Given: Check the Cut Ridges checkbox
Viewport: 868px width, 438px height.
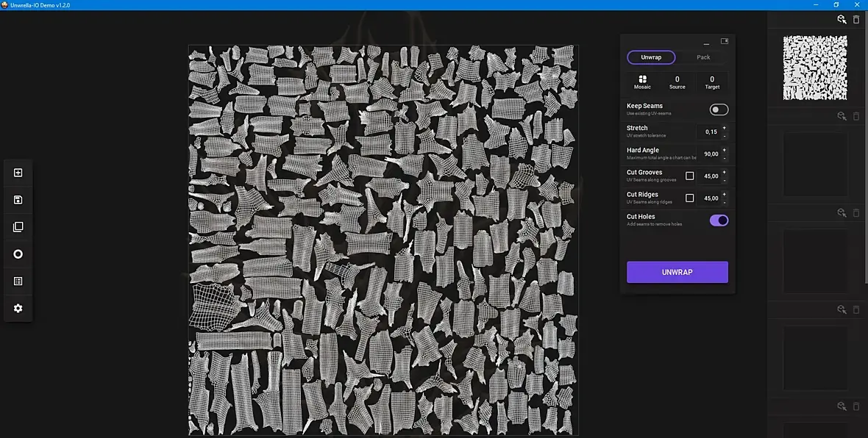Looking at the screenshot, I should (690, 198).
